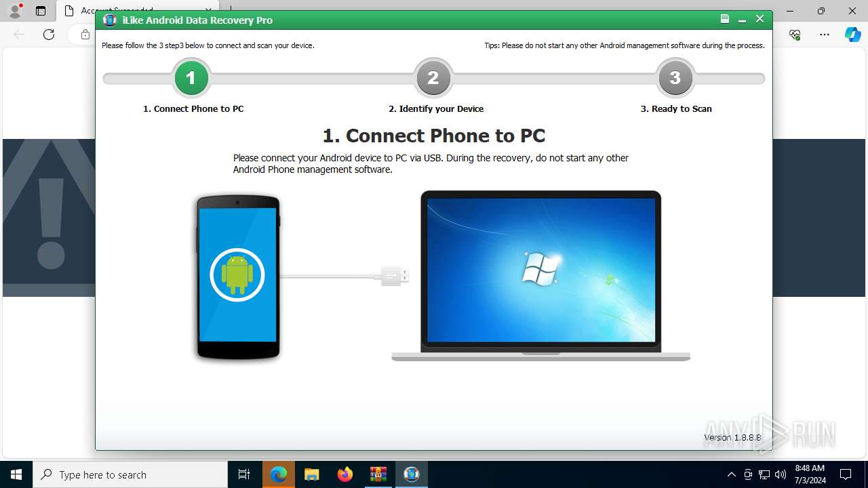Click the laptop illustration

(540, 276)
